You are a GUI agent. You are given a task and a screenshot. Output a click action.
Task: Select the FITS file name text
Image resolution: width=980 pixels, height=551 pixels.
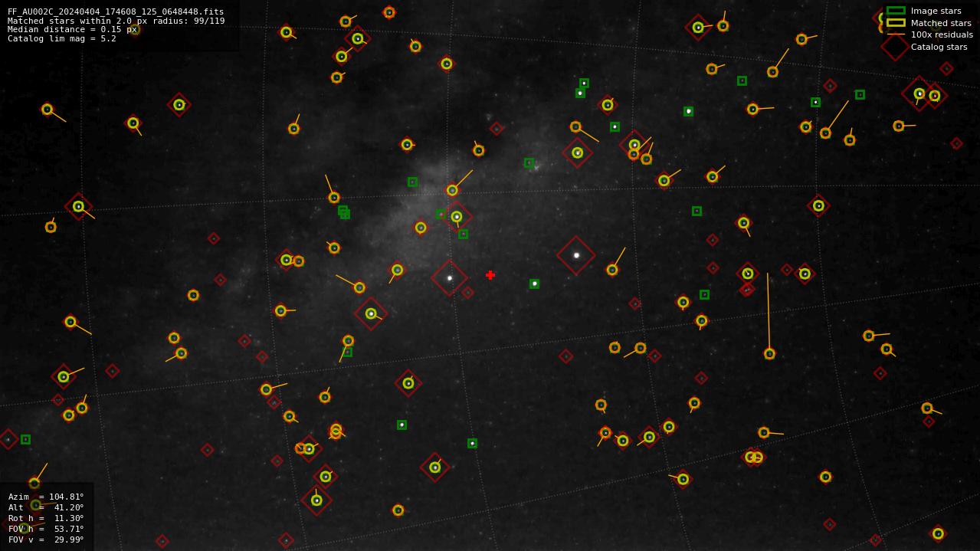(x=116, y=11)
